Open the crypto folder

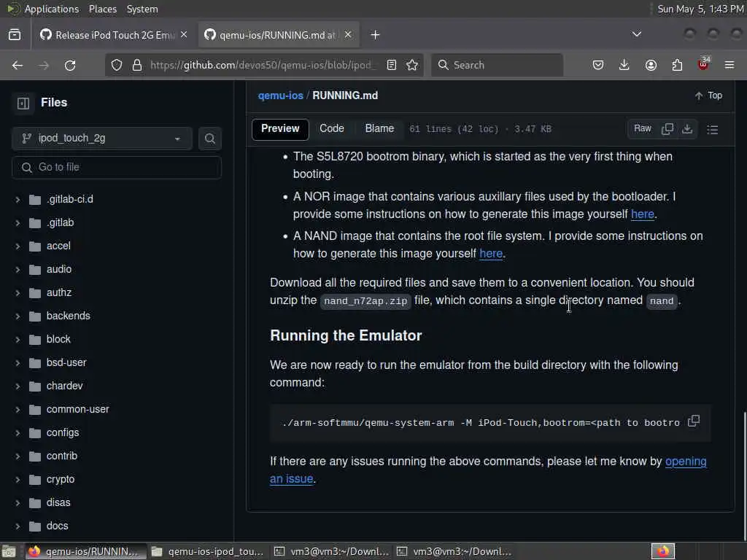[61, 480]
